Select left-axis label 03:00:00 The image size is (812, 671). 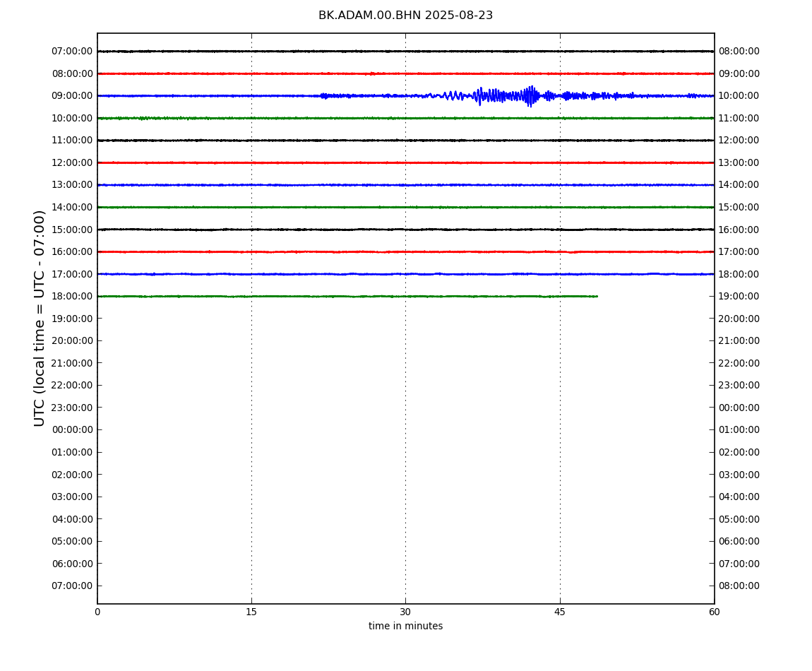[x=72, y=497]
